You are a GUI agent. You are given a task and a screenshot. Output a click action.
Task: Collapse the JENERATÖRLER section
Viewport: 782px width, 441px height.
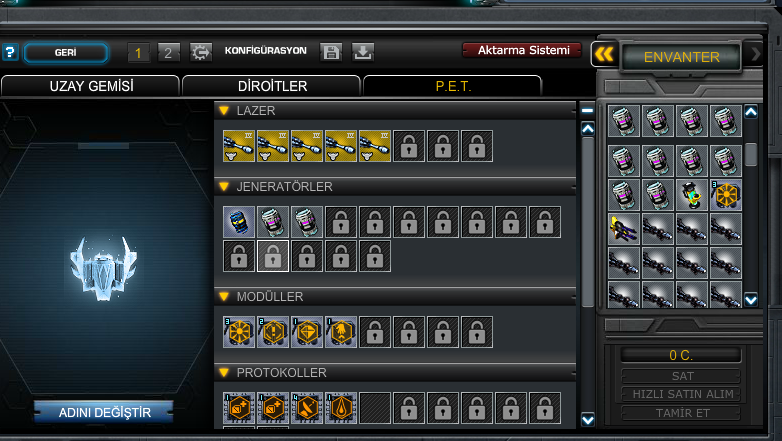coord(224,187)
